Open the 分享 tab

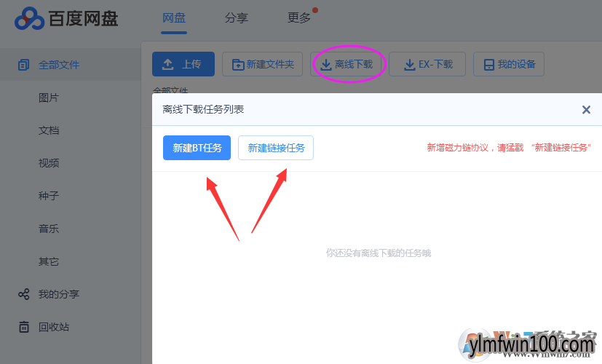[237, 18]
